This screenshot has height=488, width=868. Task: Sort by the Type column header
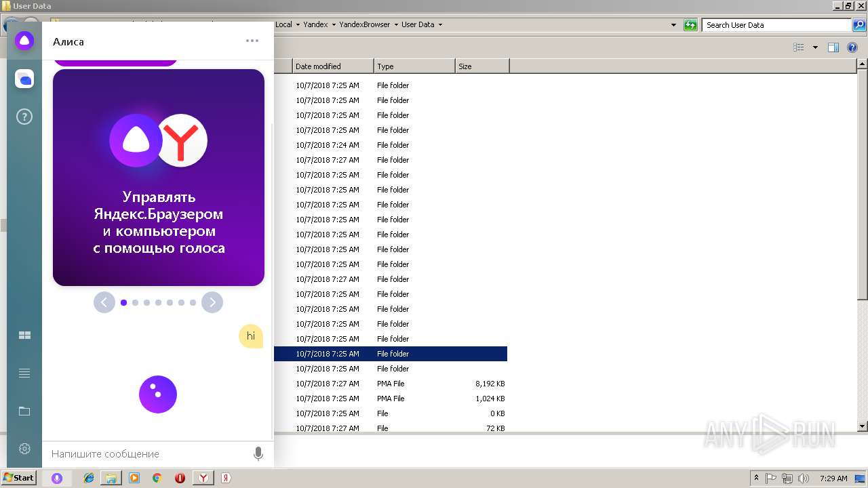pos(414,66)
